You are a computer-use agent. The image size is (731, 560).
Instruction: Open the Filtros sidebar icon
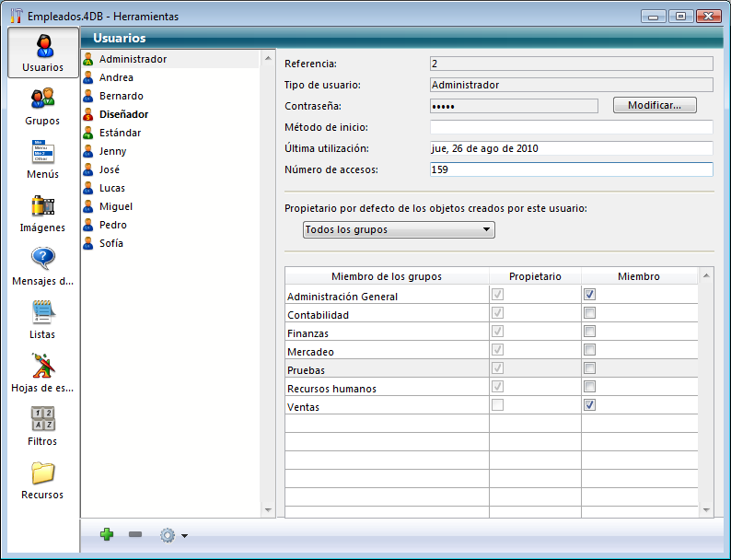(42, 419)
